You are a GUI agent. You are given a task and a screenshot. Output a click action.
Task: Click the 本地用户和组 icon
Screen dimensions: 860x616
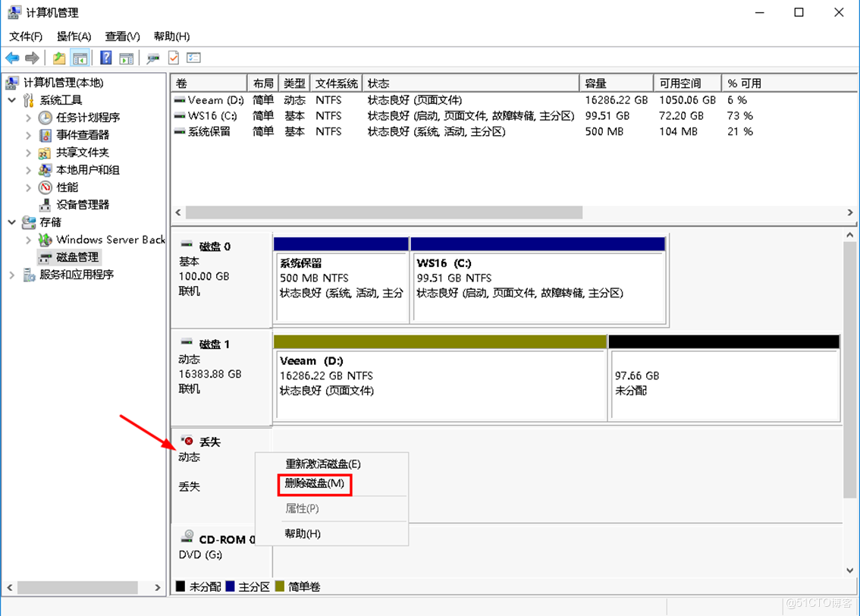45,170
